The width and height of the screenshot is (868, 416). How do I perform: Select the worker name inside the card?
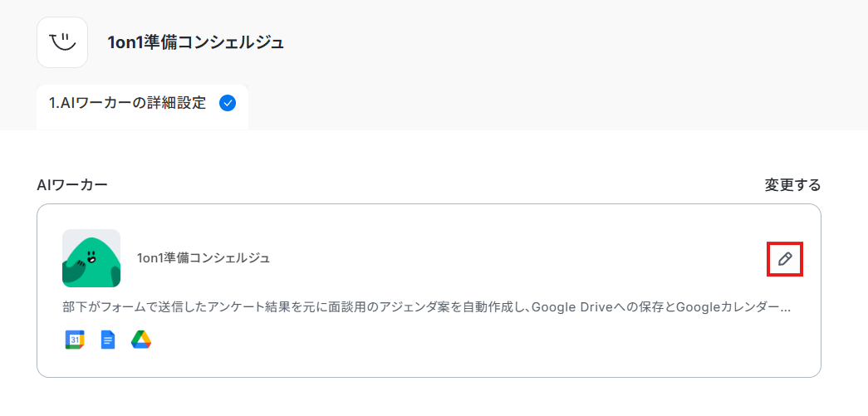(x=204, y=258)
